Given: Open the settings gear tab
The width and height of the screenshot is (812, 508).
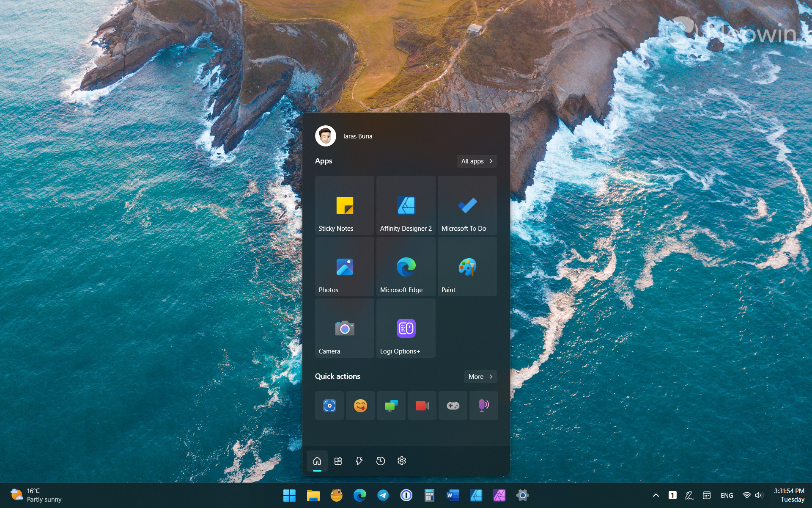Looking at the screenshot, I should [402, 461].
